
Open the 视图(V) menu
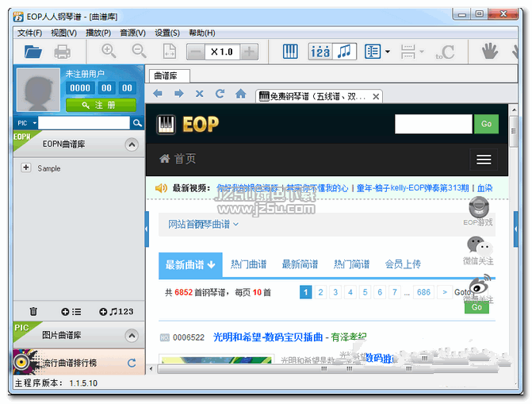[x=63, y=33]
